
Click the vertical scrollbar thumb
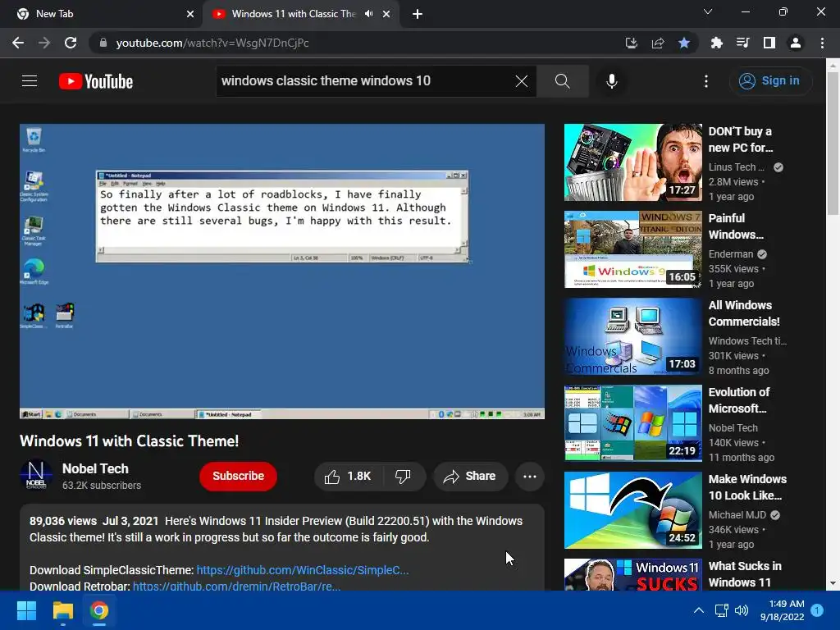tap(833, 144)
